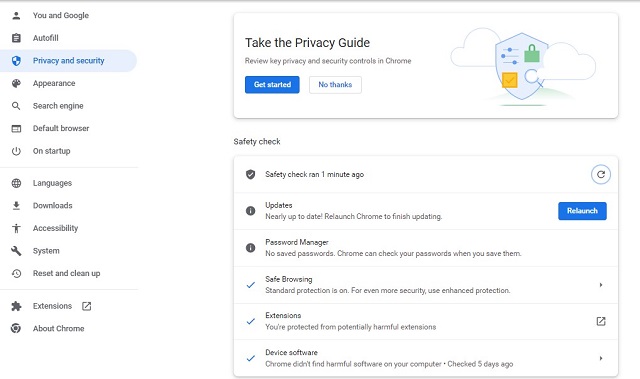The width and height of the screenshot is (640, 379).
Task: Open extensions page via safety check external-link icon
Action: click(601, 321)
